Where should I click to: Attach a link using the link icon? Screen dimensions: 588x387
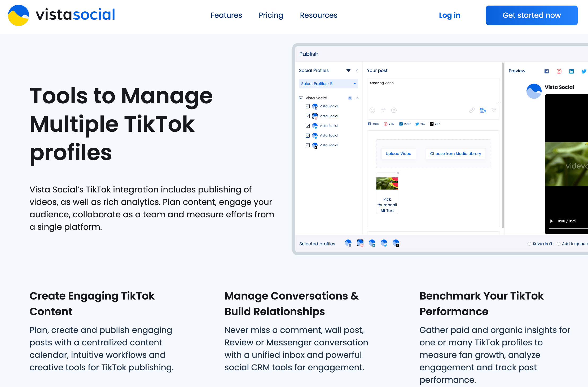click(x=472, y=110)
